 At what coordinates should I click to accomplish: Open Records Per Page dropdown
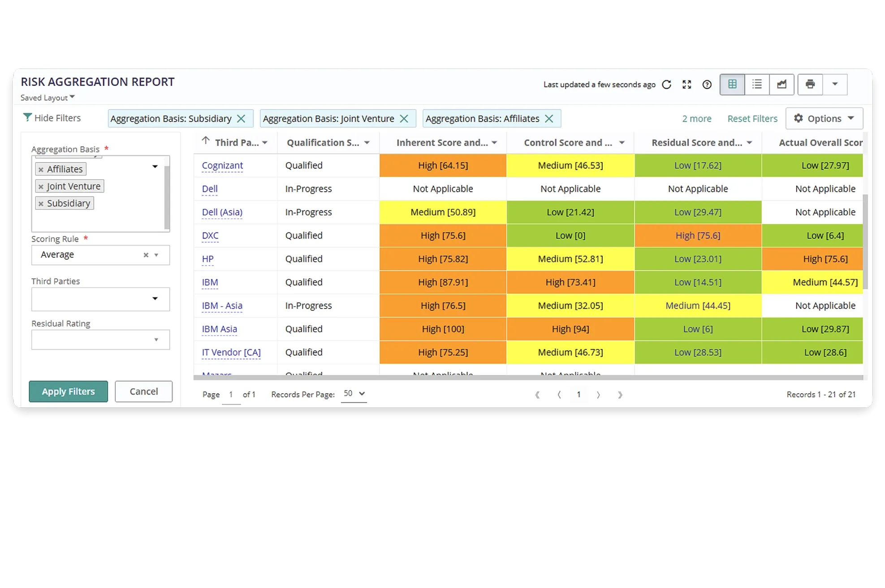pos(354,394)
